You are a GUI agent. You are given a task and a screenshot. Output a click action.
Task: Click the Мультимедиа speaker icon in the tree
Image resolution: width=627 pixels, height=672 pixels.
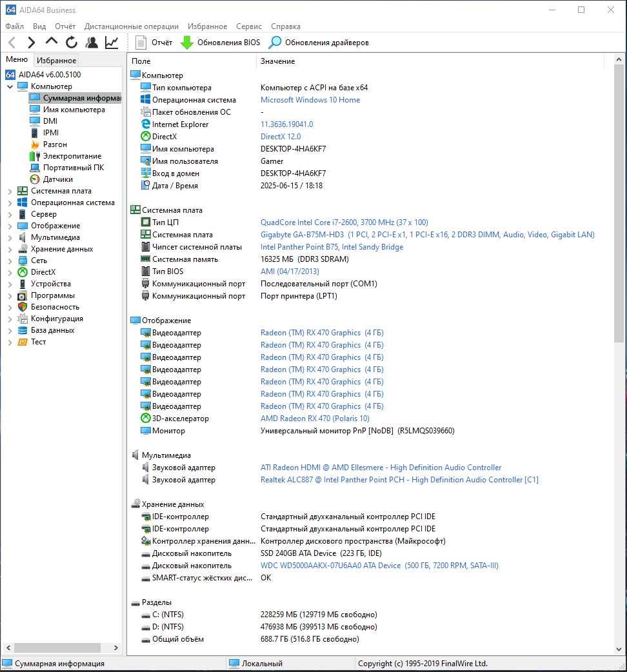[x=23, y=237]
